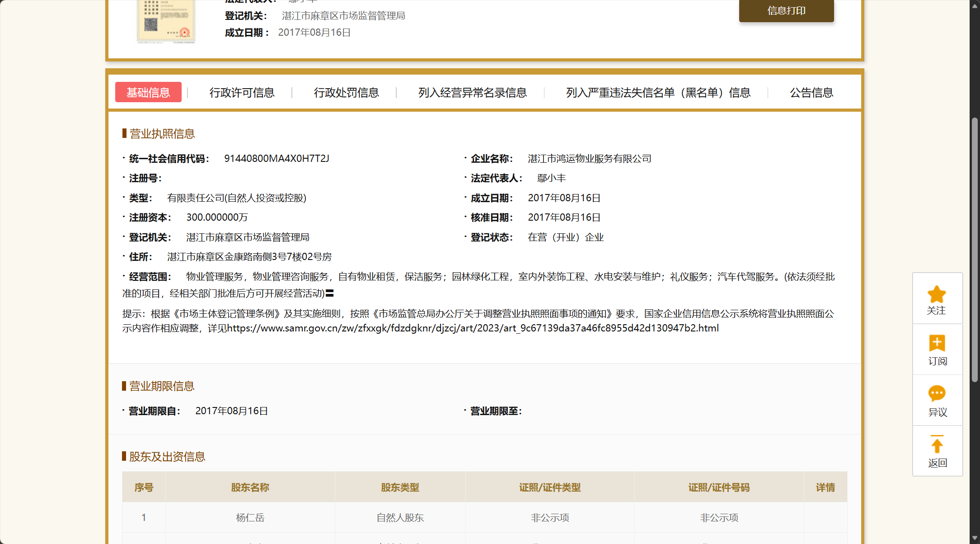Image resolution: width=980 pixels, height=544 pixels.
Task: Click the 详情 column header
Action: [x=825, y=487]
